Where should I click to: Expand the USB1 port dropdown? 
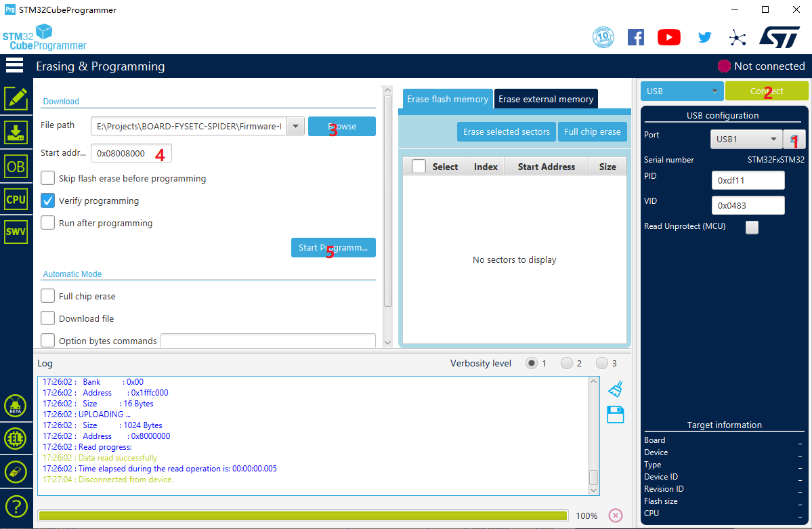pos(746,139)
